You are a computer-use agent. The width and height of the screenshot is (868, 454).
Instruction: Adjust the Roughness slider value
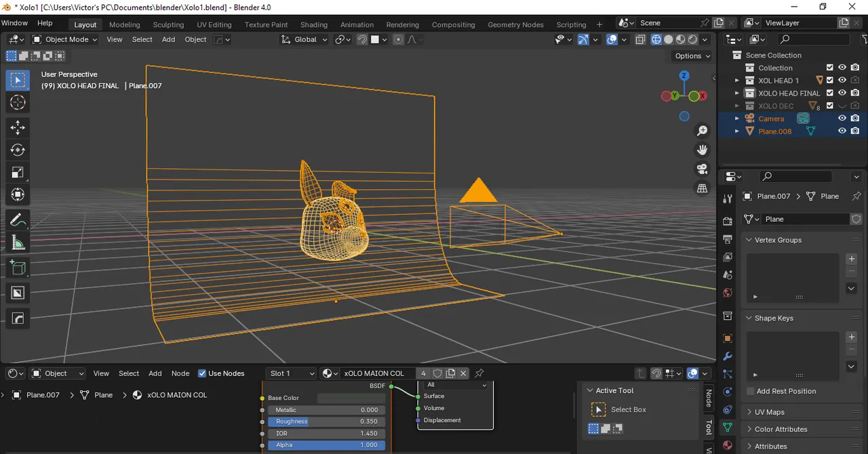pos(327,421)
